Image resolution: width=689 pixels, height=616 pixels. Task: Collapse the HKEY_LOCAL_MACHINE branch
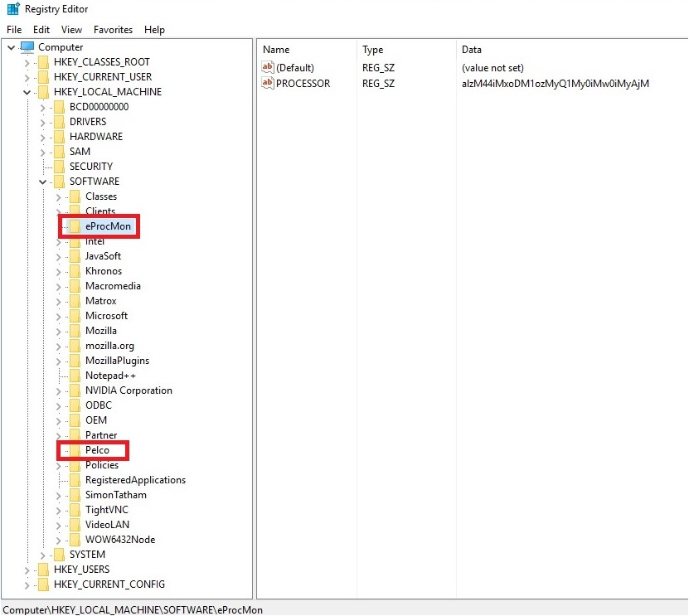point(27,91)
